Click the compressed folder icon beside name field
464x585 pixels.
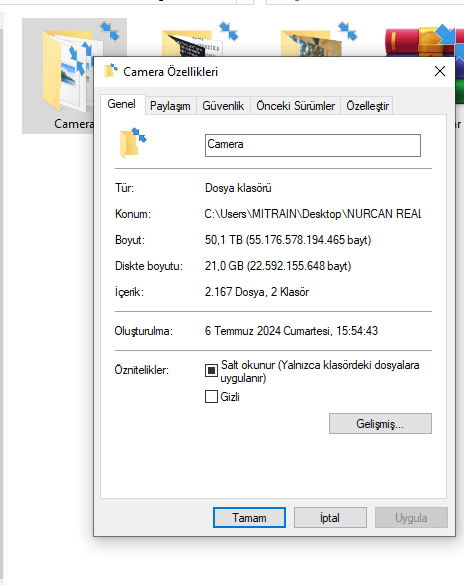point(133,143)
